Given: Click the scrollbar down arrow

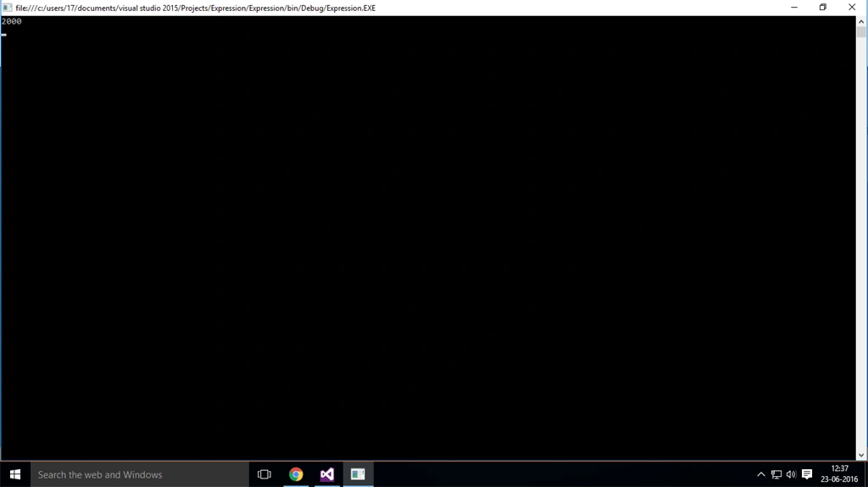Looking at the screenshot, I should pos(861,455).
